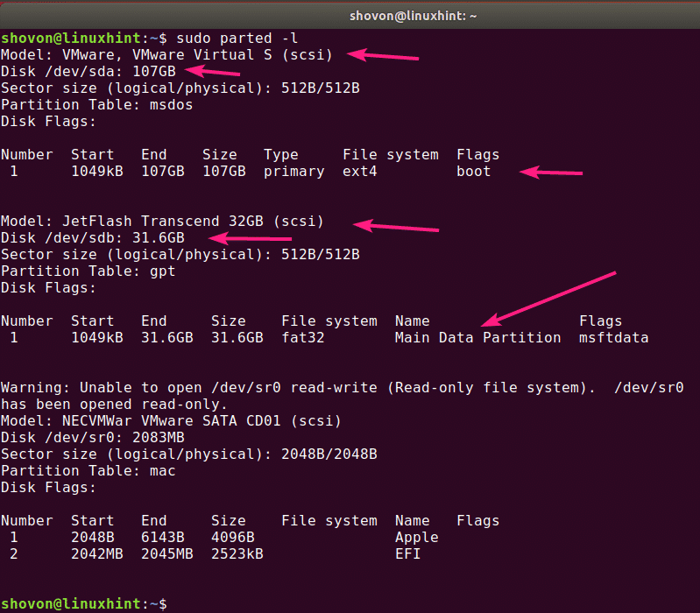Select the 'fat32' file system value
The image size is (700, 613).
(303, 338)
